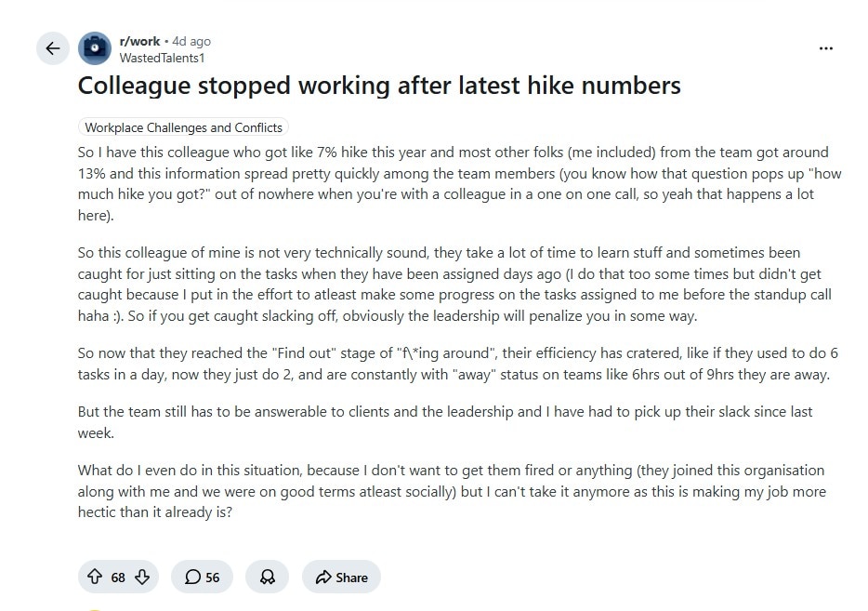Filter by Workplace Challenges and Conflicts flair

click(x=183, y=127)
